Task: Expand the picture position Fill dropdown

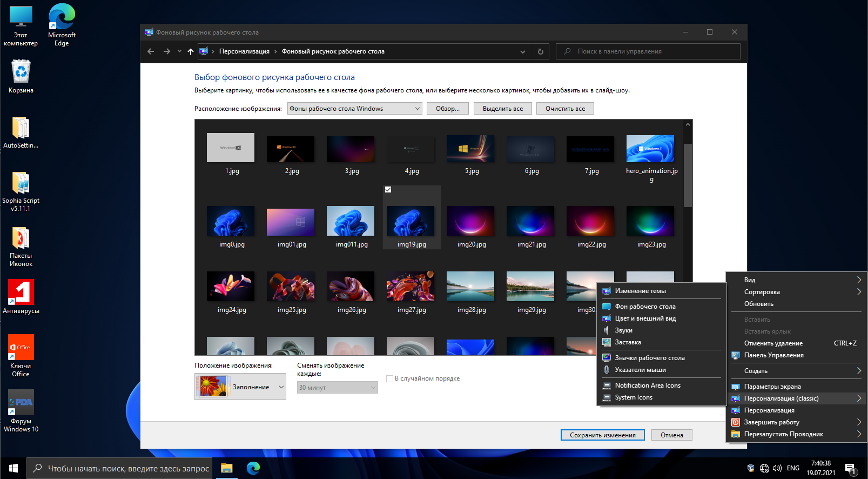Action: [240, 387]
